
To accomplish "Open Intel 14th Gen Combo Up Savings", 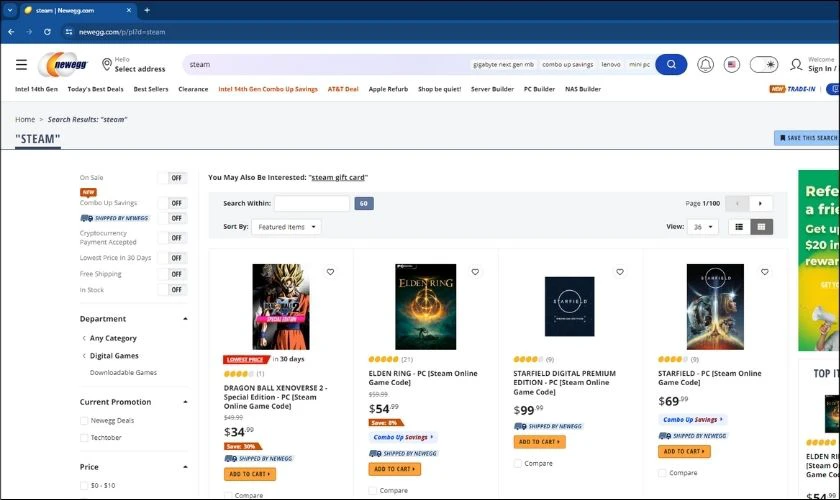I will (x=268, y=89).
